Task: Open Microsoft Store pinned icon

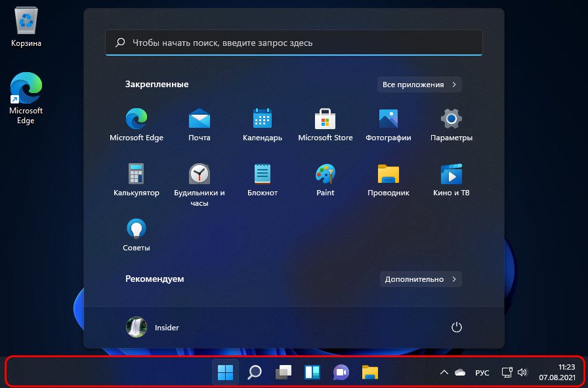Action: [x=325, y=125]
